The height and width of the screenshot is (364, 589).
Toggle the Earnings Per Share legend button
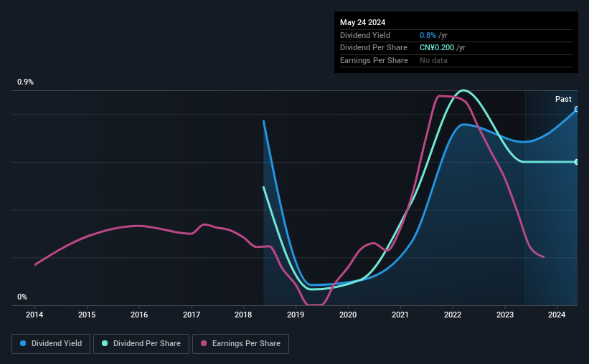240,344
